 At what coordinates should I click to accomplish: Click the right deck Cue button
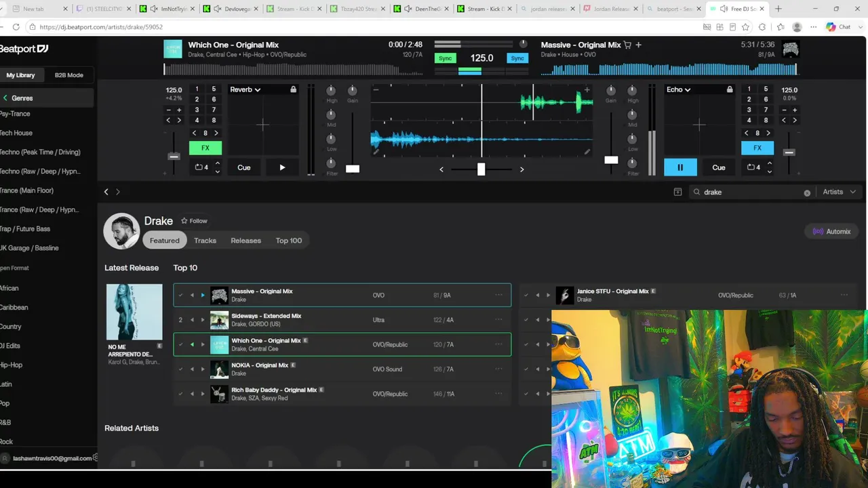tap(719, 167)
